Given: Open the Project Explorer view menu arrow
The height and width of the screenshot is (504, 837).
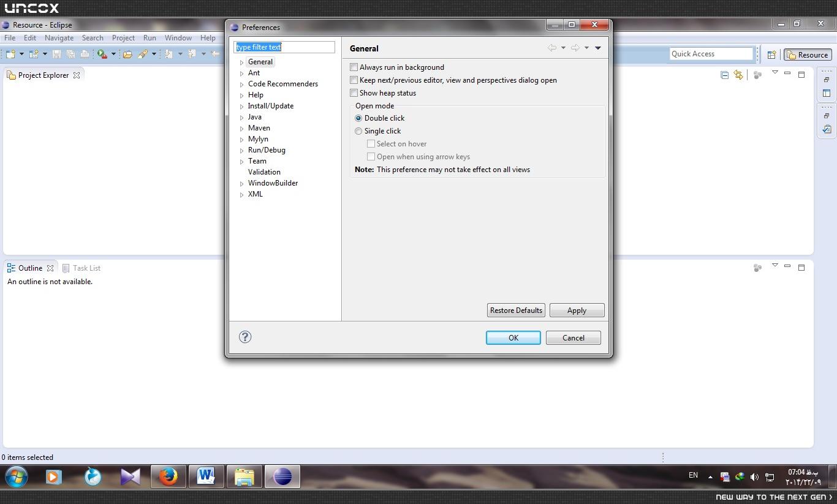Looking at the screenshot, I should click(x=775, y=73).
